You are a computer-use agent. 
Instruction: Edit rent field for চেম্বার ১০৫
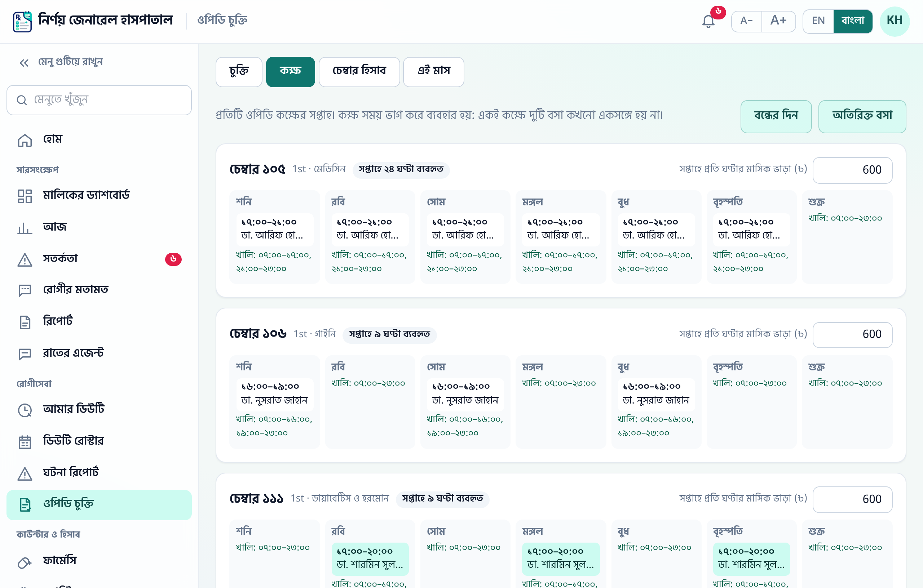852,170
